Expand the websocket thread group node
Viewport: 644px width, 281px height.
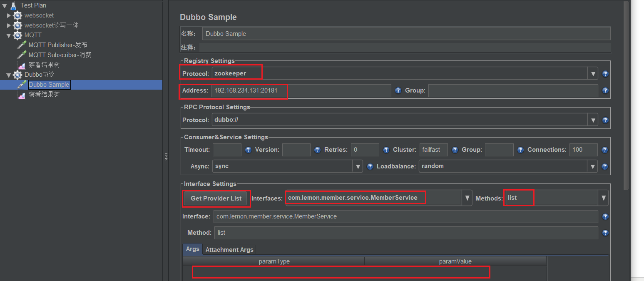9,16
